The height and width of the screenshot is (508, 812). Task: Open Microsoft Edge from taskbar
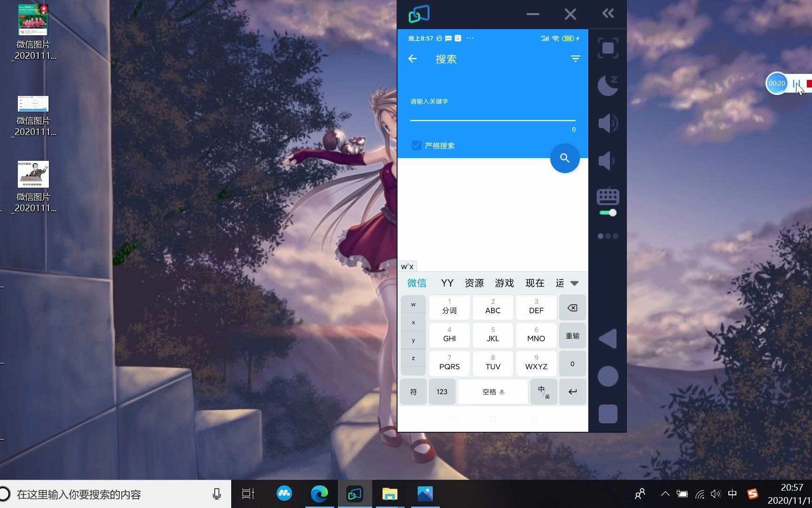click(320, 494)
